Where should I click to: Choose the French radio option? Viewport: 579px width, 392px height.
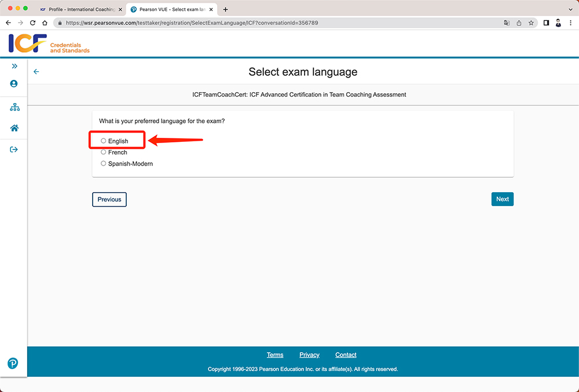(x=104, y=152)
